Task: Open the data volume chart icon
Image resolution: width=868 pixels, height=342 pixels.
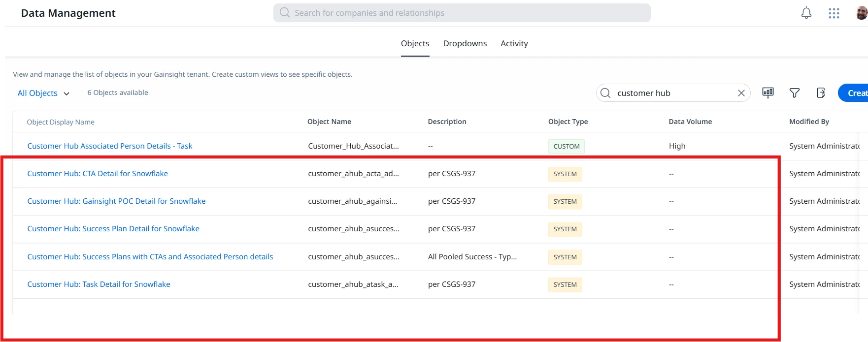Action: click(768, 93)
